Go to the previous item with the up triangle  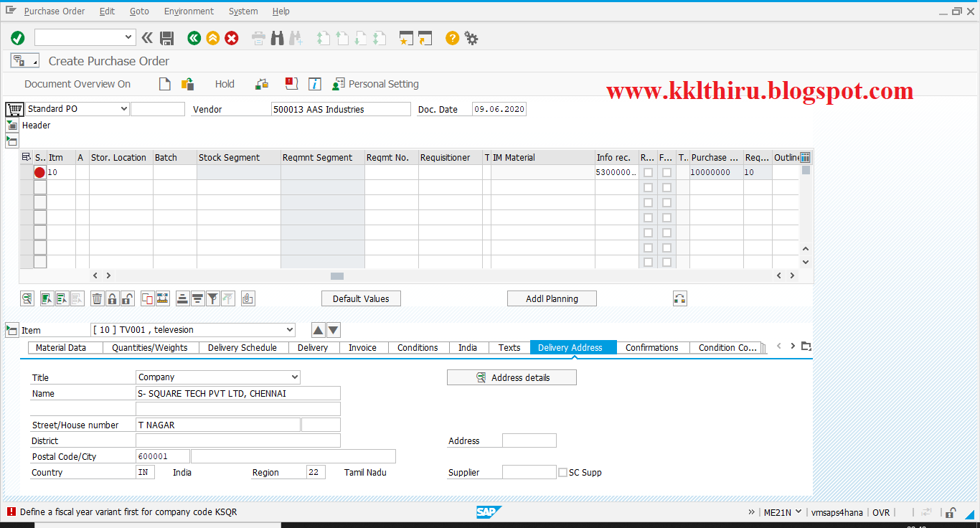[319, 330]
